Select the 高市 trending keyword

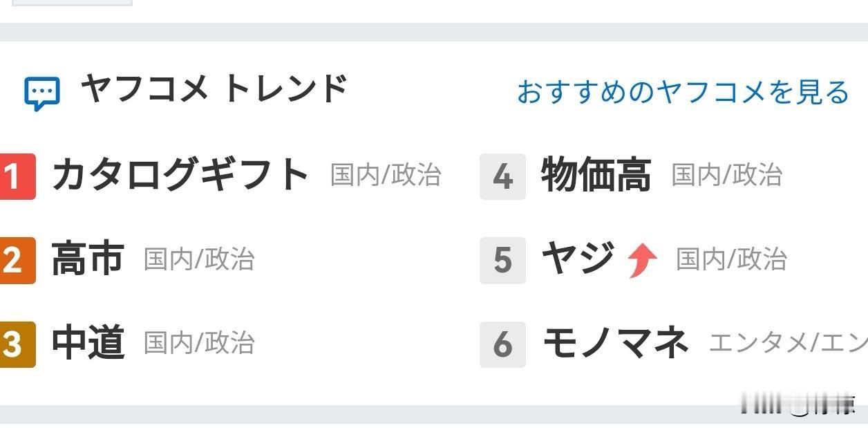(x=88, y=259)
